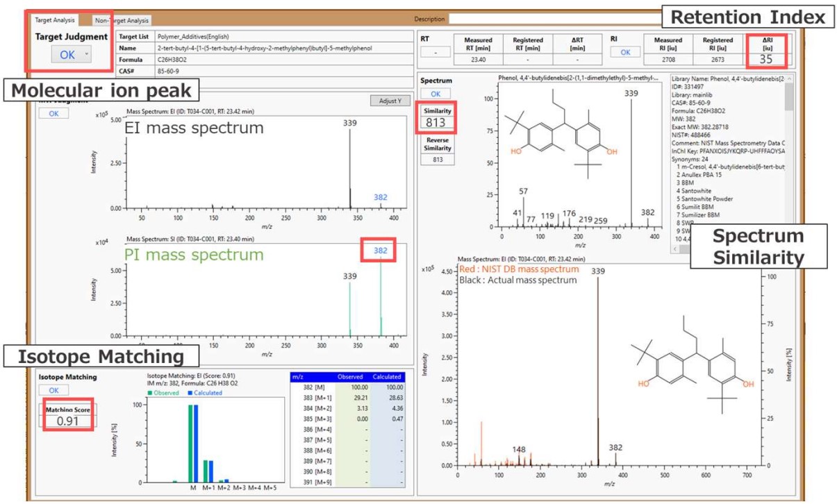
Task: Open the Non-Target Analysis tab
Action: coord(122,21)
